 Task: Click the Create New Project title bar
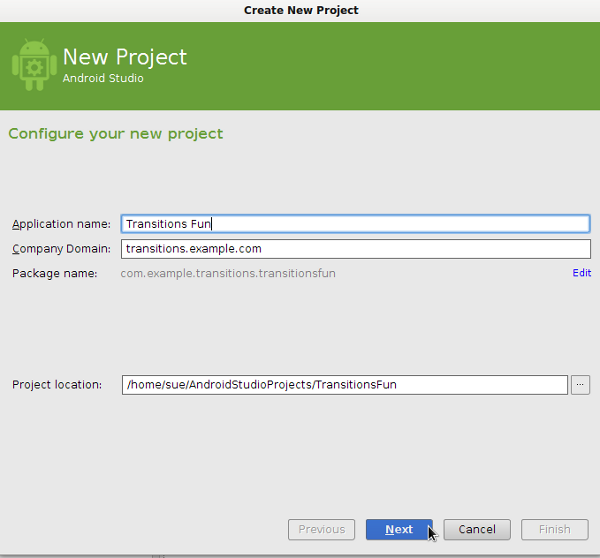pos(301,10)
